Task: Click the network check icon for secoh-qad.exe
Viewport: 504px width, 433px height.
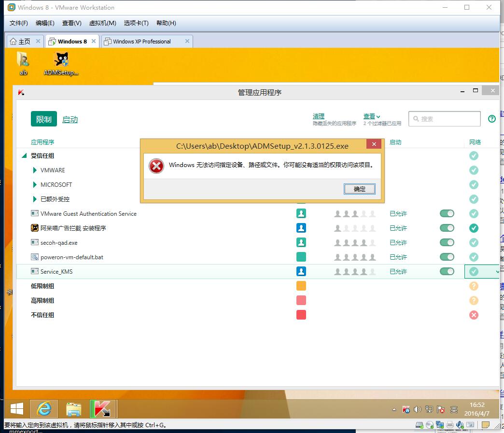Action: click(474, 242)
